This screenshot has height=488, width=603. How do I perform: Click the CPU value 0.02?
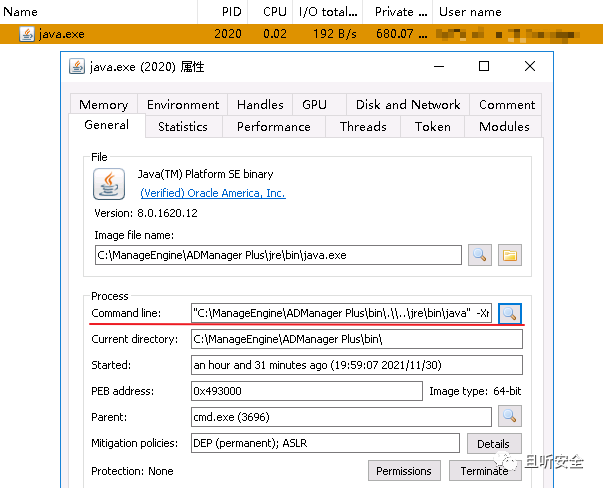point(275,34)
